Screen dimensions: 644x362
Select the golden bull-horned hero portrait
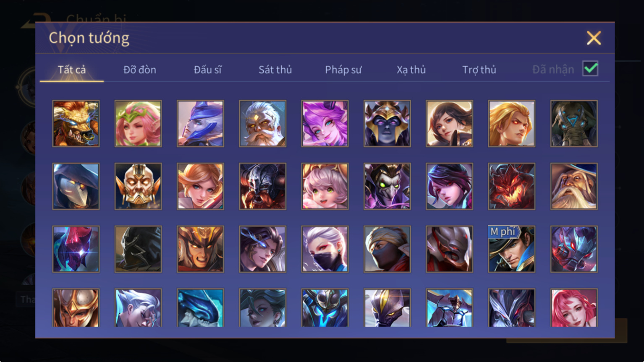tap(76, 123)
